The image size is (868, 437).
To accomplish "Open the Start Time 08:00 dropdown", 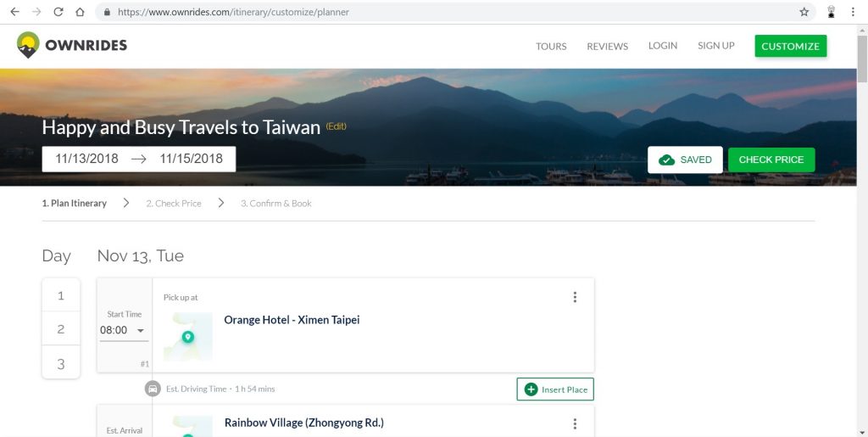I will [123, 331].
